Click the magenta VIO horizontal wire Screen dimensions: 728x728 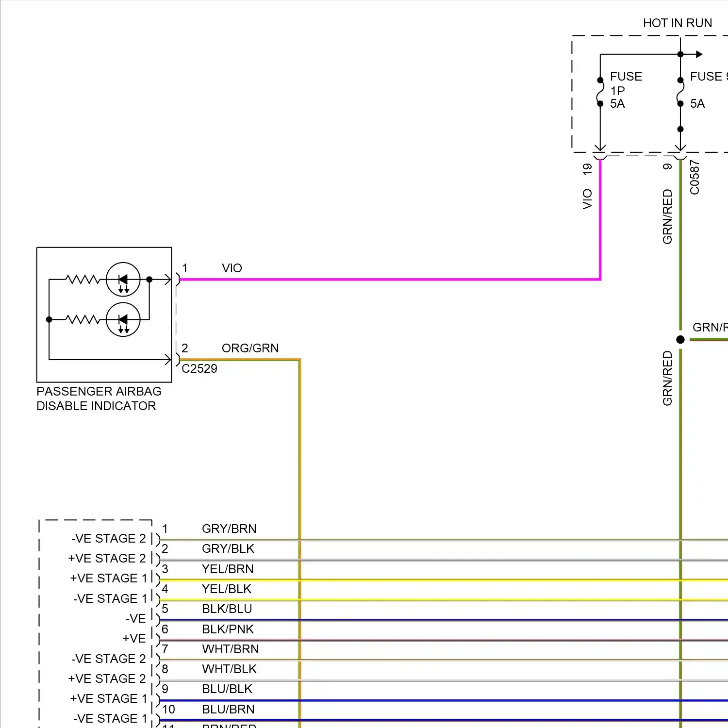click(x=390, y=280)
